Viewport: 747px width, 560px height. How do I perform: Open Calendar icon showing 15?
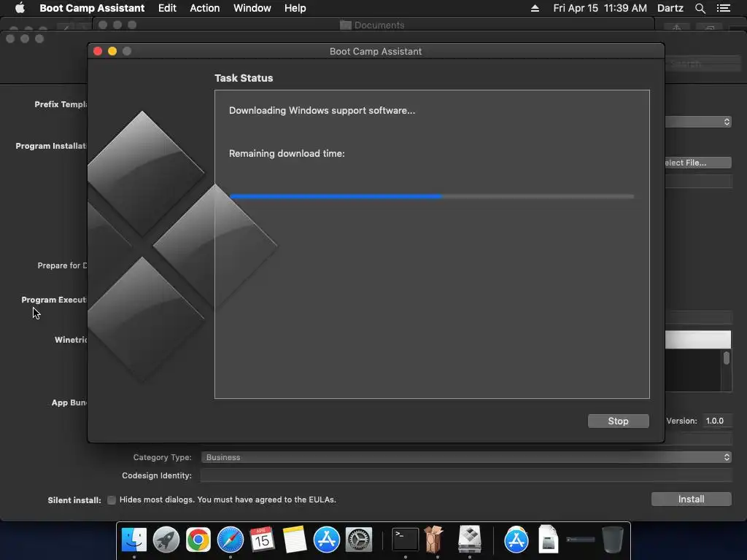(x=262, y=540)
